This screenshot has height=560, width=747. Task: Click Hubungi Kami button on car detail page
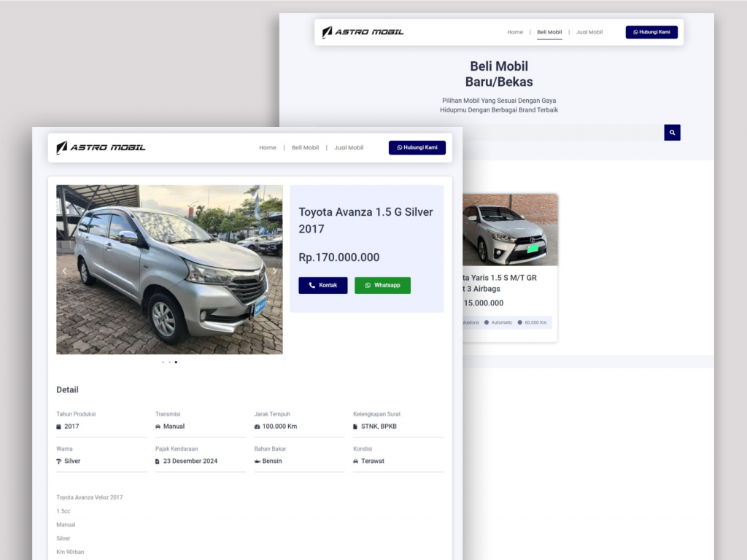(417, 147)
